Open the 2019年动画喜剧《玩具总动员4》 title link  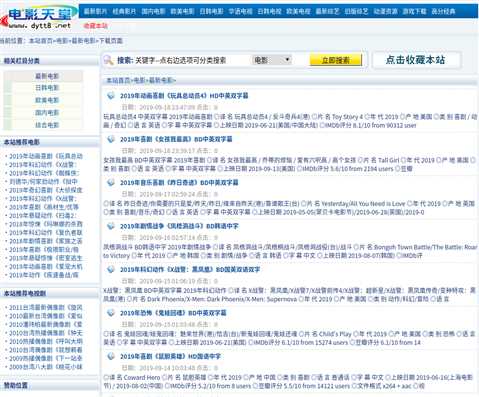coord(184,96)
